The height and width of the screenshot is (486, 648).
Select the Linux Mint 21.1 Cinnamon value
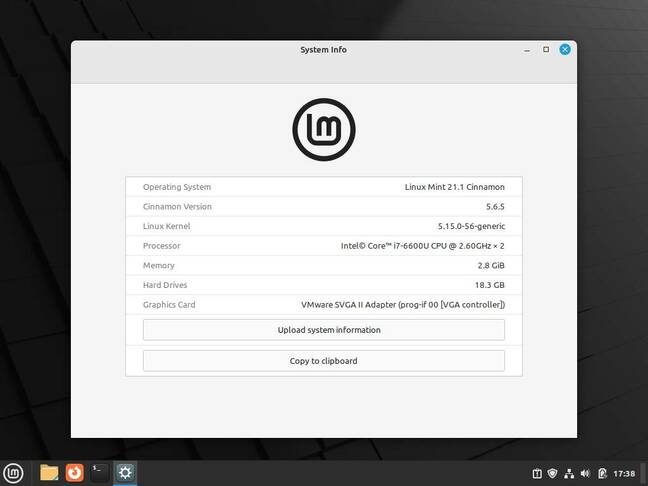point(455,187)
